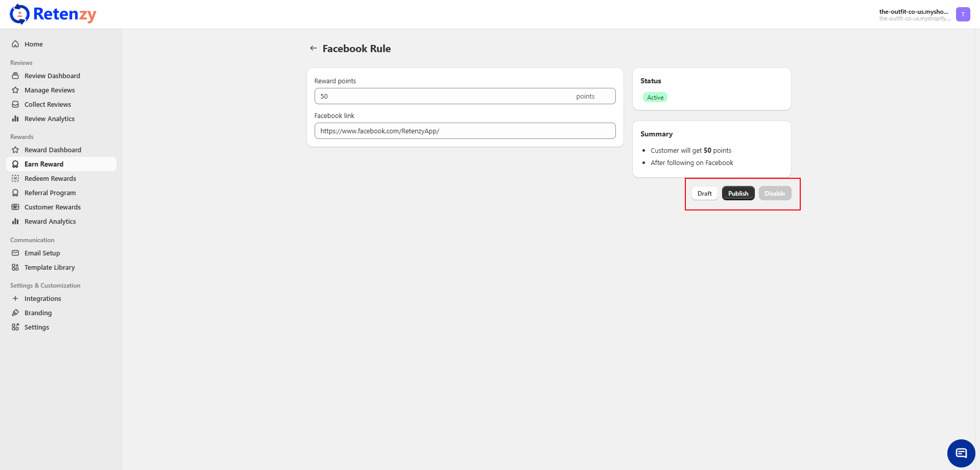The width and height of the screenshot is (980, 470).
Task: Click the Reward points input field
Action: [444, 96]
